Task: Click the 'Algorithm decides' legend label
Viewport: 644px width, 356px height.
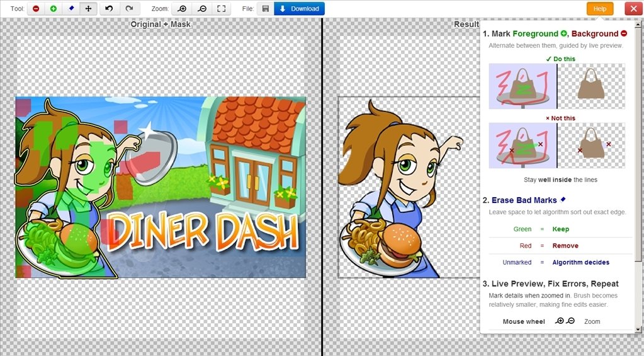Action: (581, 262)
